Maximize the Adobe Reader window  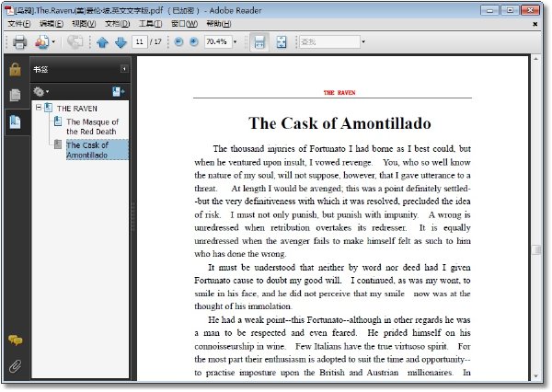point(510,10)
